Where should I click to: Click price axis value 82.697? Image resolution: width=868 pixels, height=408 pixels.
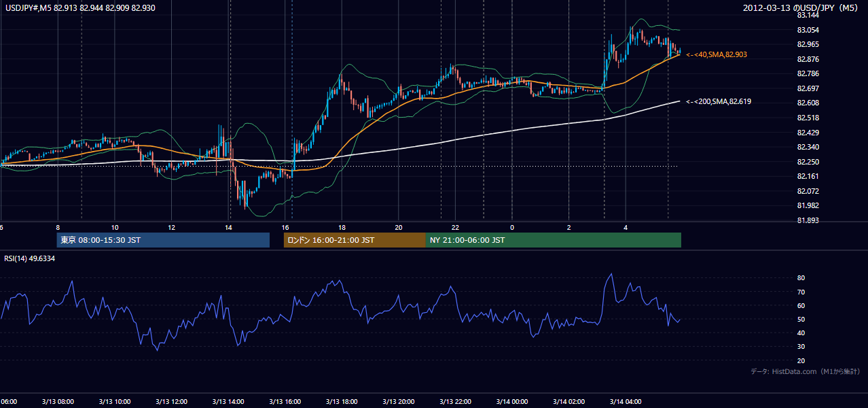[808, 88]
